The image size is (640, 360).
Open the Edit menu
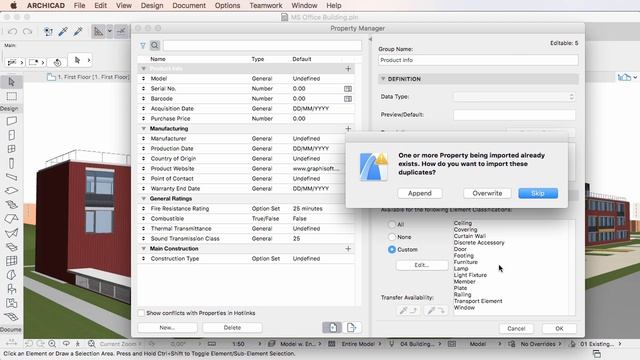pos(100,5)
